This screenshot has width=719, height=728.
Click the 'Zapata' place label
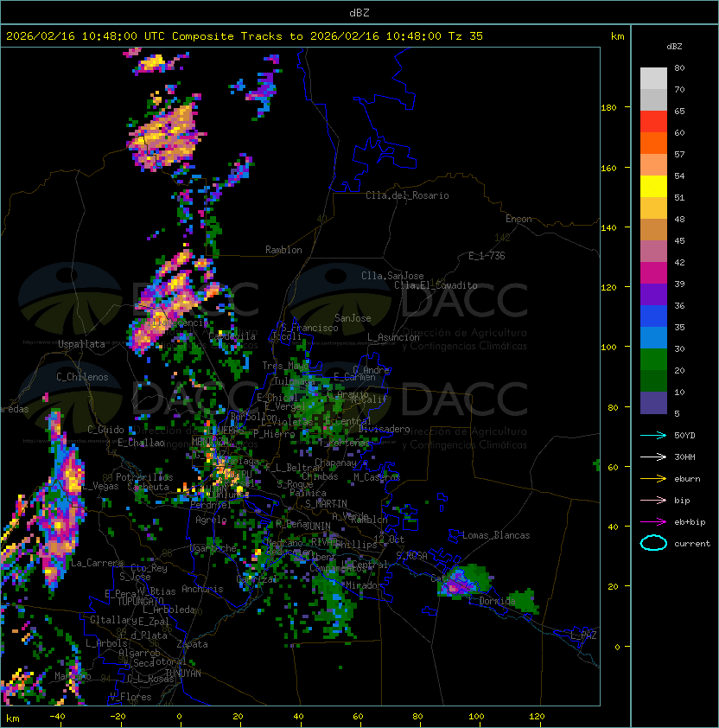(x=192, y=644)
